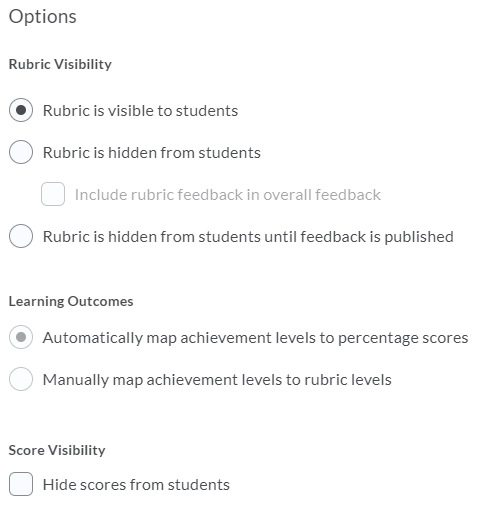This screenshot has width=497, height=507.
Task: Click the 'Rubric is hidden from students' label text
Action: 152,153
